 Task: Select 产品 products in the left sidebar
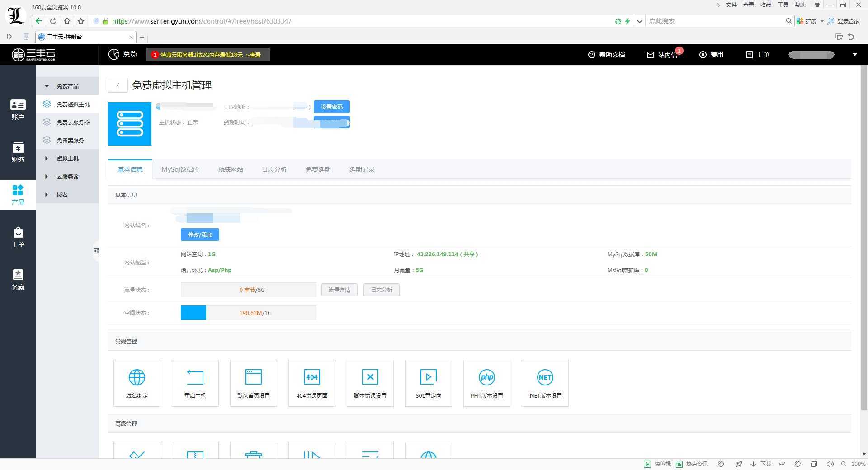pos(18,195)
